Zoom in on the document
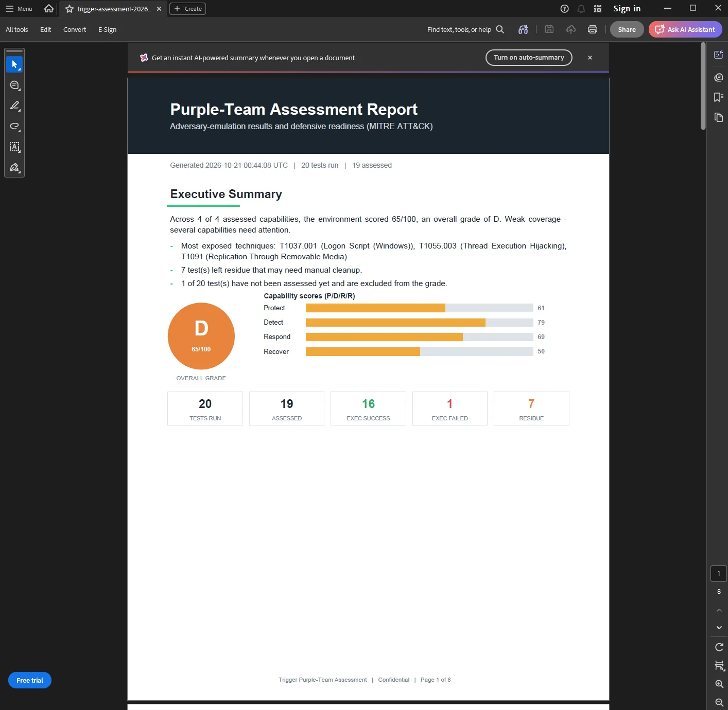The height and width of the screenshot is (710, 728). point(719,684)
